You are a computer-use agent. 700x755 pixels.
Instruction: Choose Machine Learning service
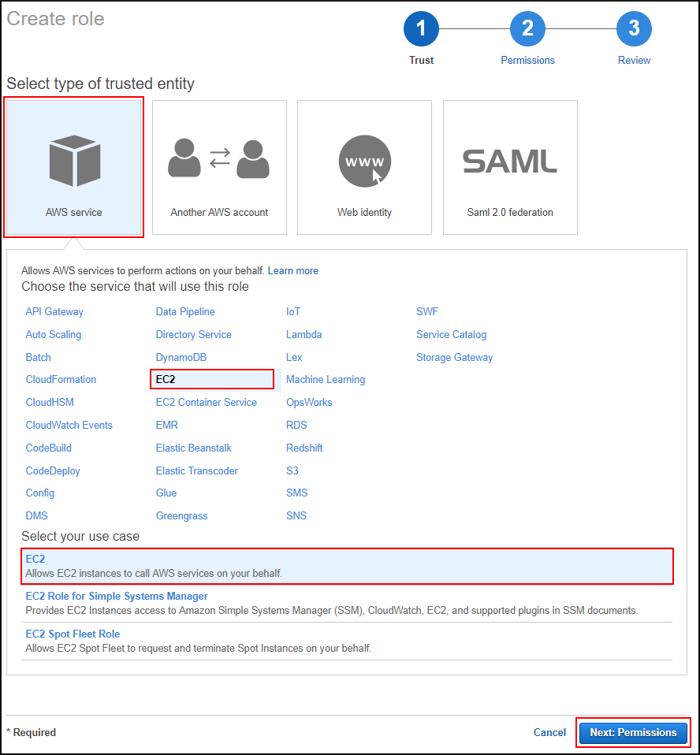326,379
